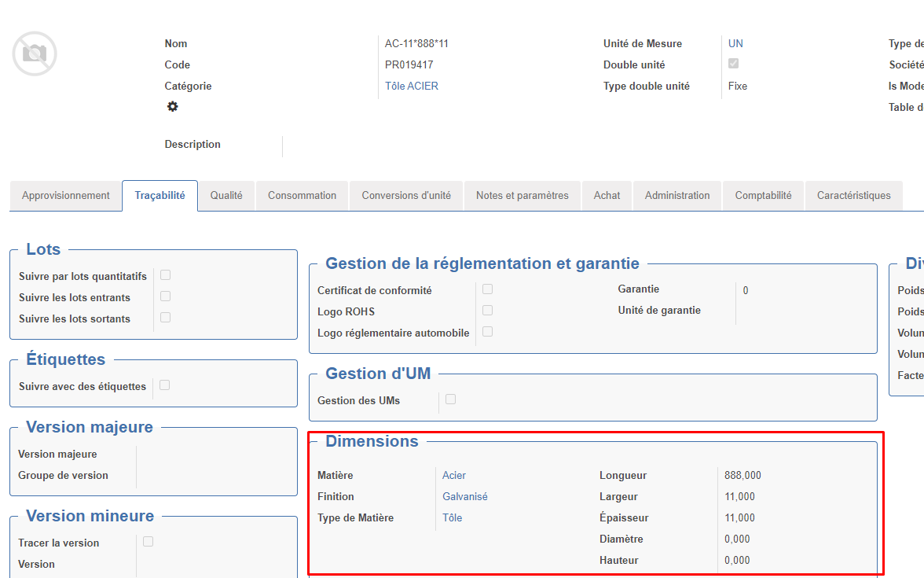
Task: Click the Galvanisé finition link
Action: [x=465, y=497]
